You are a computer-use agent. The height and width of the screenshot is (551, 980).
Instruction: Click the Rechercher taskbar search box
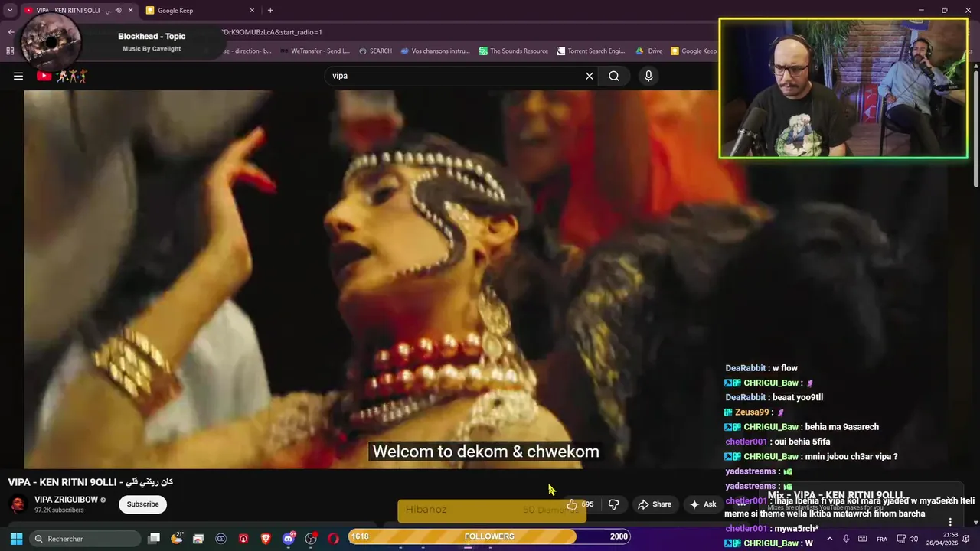point(86,539)
